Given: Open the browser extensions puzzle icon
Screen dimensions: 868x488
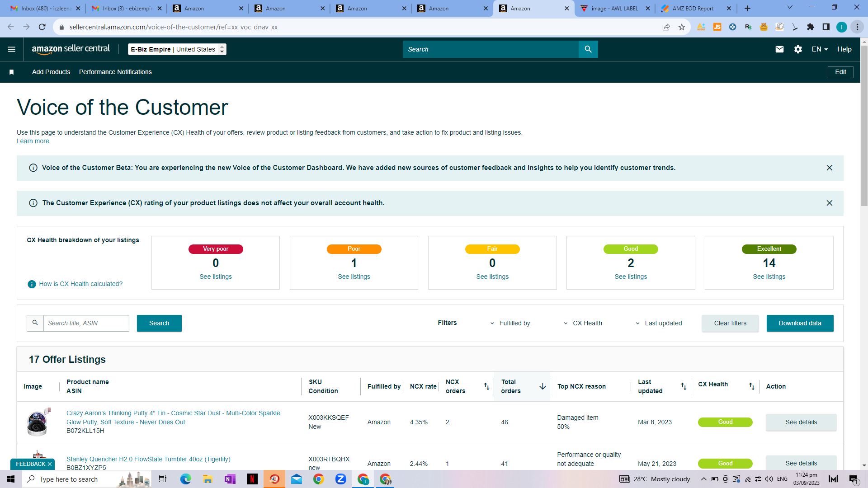Looking at the screenshot, I should [811, 27].
